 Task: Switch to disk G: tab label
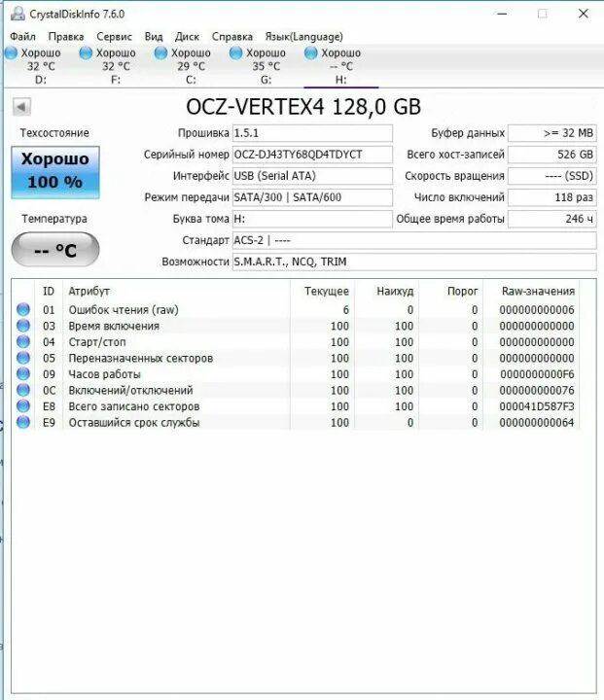coord(266,80)
